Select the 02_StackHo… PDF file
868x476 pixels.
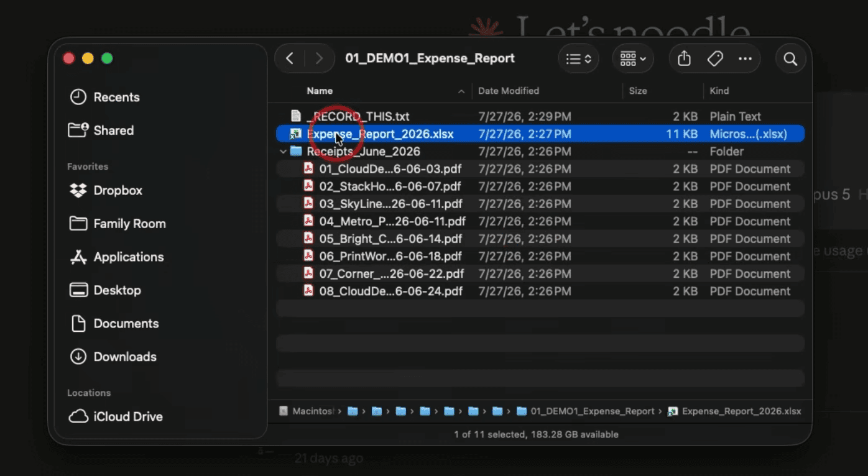(540, 186)
